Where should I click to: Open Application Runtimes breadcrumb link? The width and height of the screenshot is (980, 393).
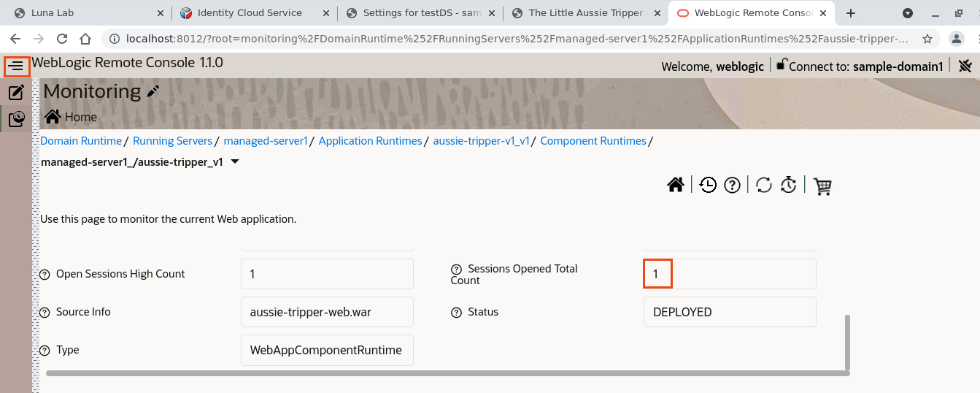(x=371, y=141)
